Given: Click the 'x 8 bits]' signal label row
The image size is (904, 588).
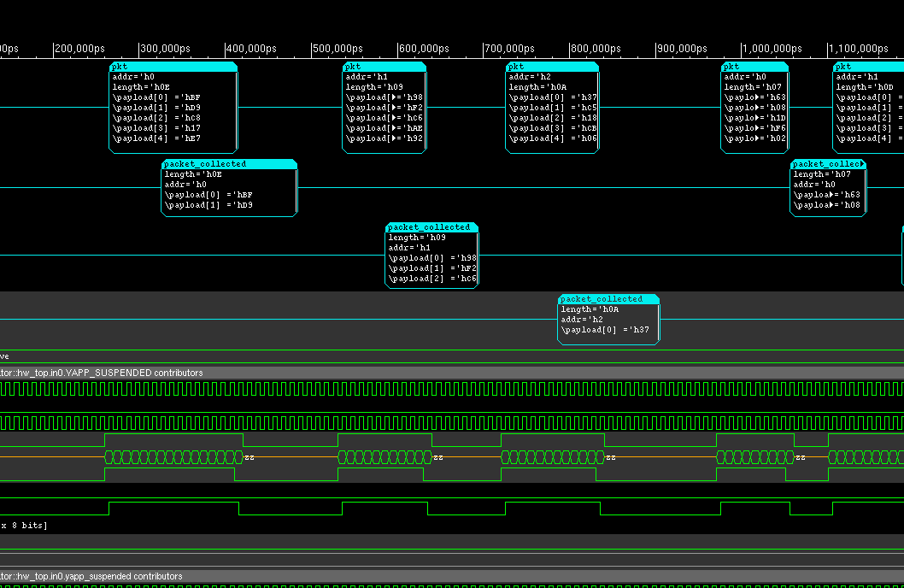Looking at the screenshot, I should [x=24, y=525].
